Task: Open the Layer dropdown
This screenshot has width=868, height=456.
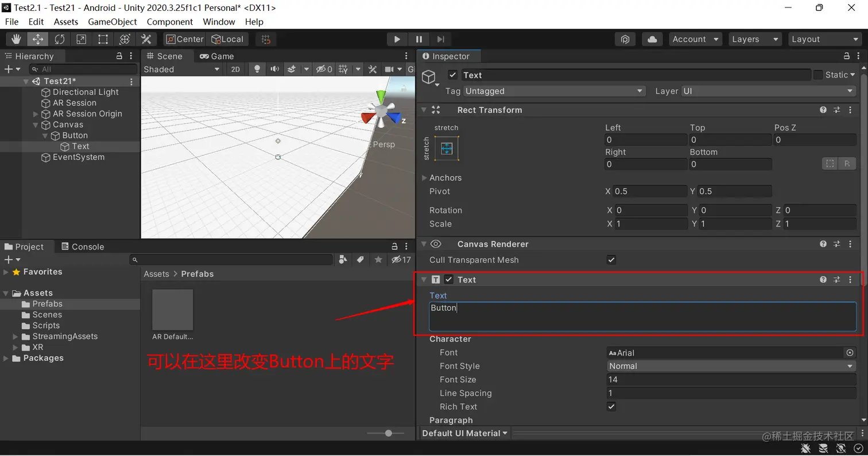Action: 769,91
